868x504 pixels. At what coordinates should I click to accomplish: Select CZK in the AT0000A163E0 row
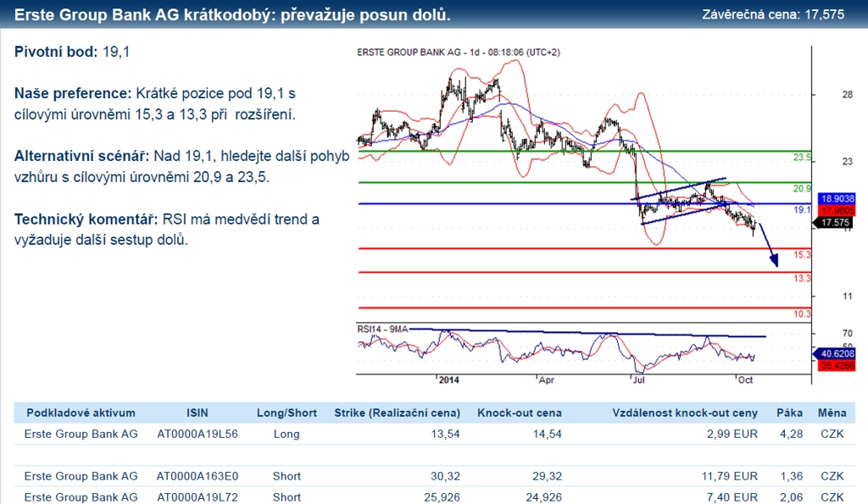[x=832, y=476]
